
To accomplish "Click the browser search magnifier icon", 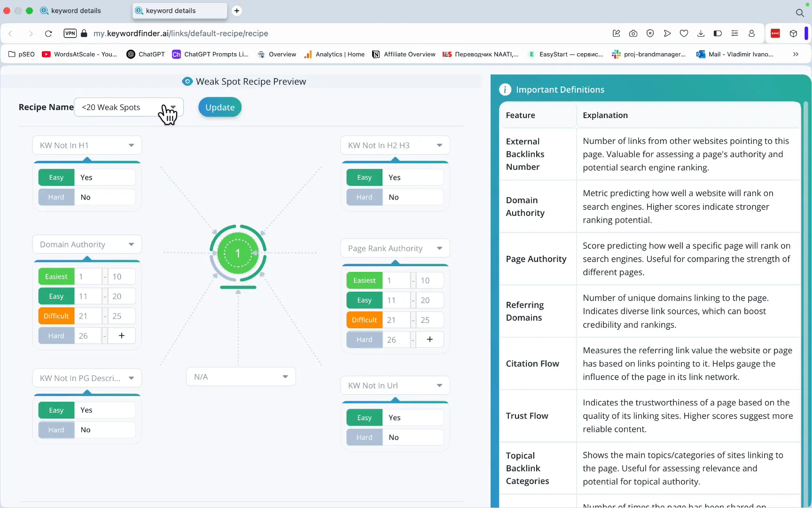I will [x=800, y=13].
